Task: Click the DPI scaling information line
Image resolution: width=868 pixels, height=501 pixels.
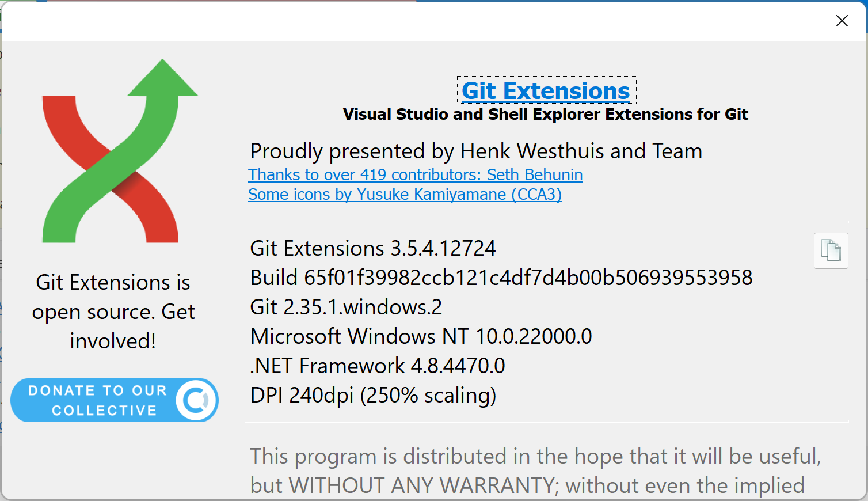Action: coord(372,395)
